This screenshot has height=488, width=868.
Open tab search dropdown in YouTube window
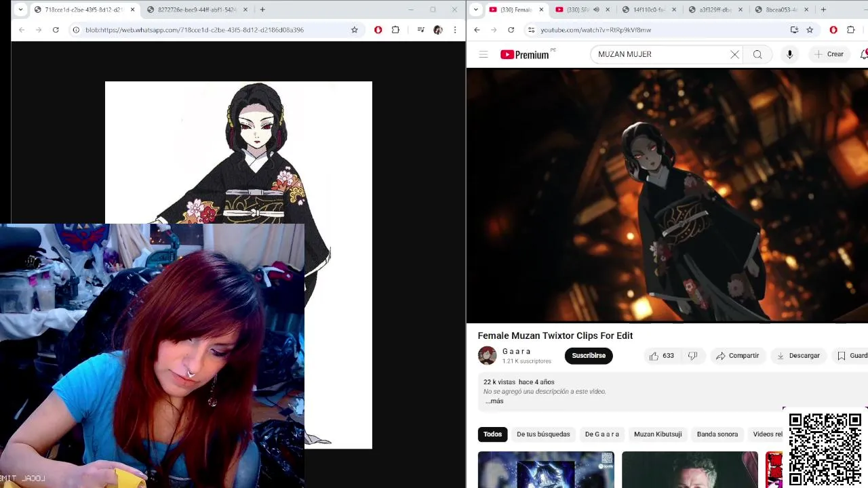coord(476,9)
